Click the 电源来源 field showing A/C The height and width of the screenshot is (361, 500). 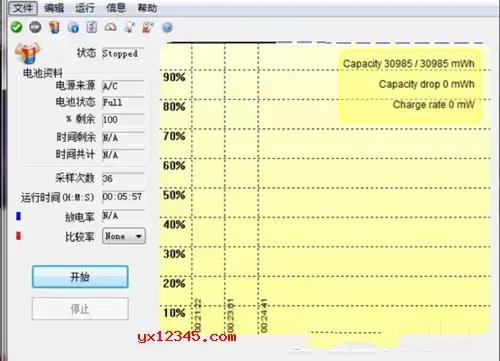(x=123, y=86)
